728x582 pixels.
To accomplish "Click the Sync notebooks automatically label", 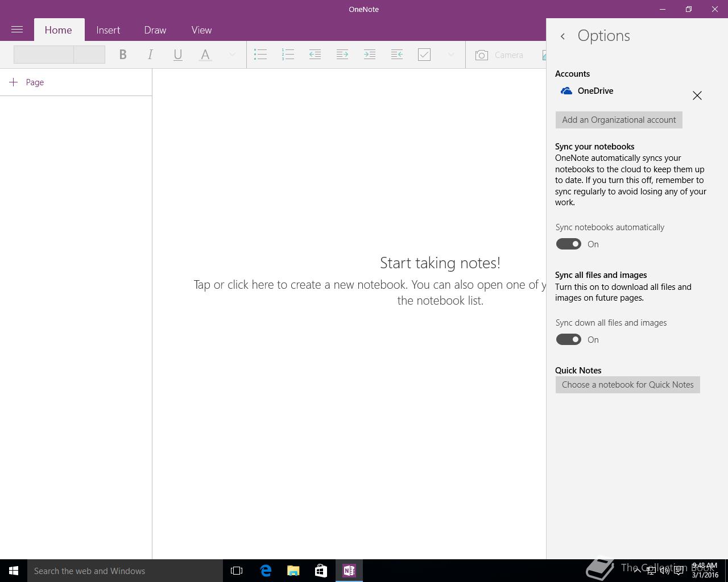I will coord(610,227).
